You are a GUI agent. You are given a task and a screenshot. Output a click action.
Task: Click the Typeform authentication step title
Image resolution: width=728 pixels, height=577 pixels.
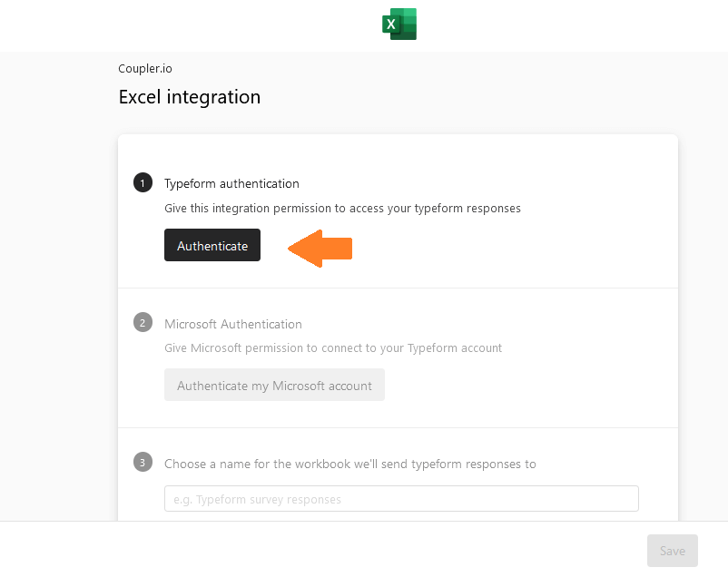pos(231,184)
